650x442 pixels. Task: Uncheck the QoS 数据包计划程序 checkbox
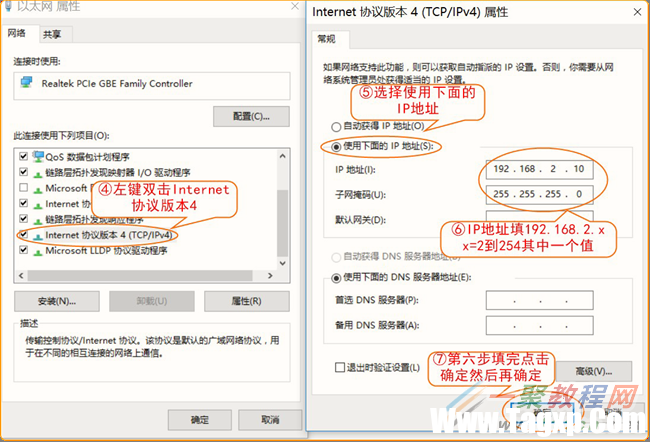pos(24,156)
